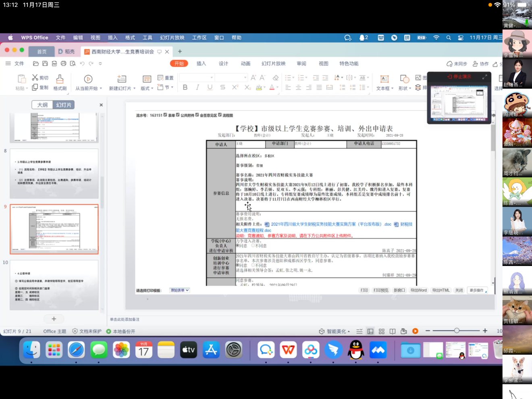Image resolution: width=532 pixels, height=399 pixels.
Task: Undo the last action
Action: click(x=82, y=64)
